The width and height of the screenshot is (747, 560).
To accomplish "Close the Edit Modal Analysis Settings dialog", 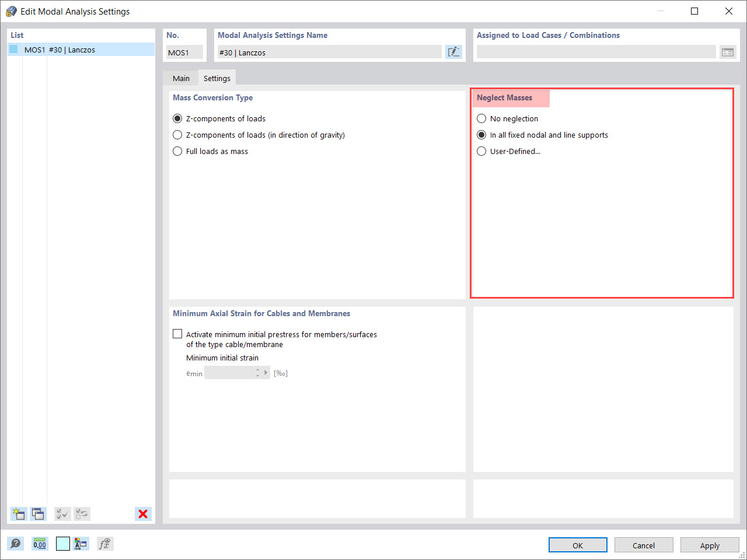I will click(729, 11).
